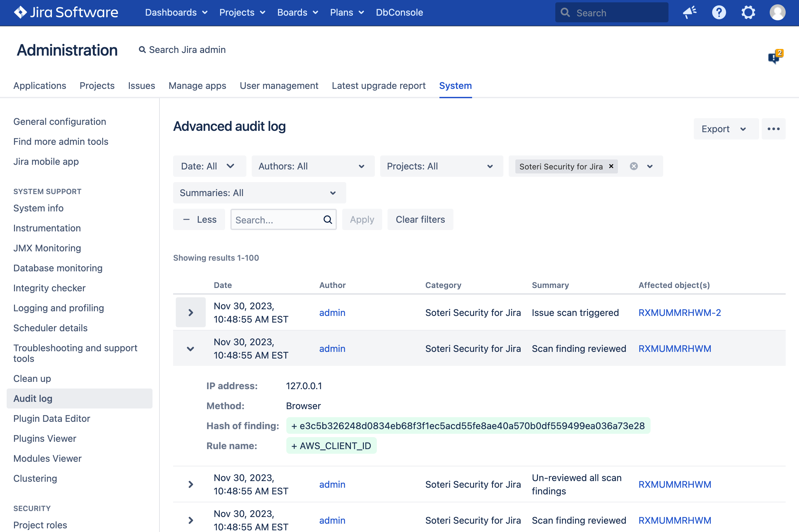Switch to the User management tab
The image size is (799, 532).
[x=279, y=86]
